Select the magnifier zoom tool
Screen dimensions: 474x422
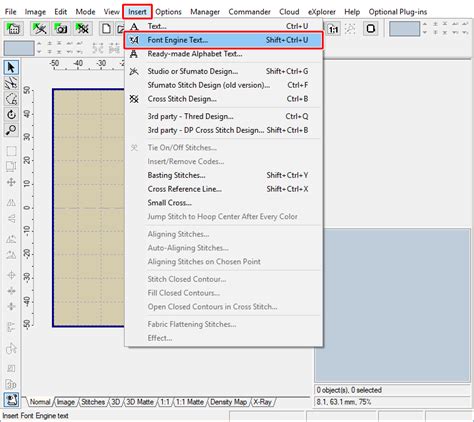tap(11, 130)
